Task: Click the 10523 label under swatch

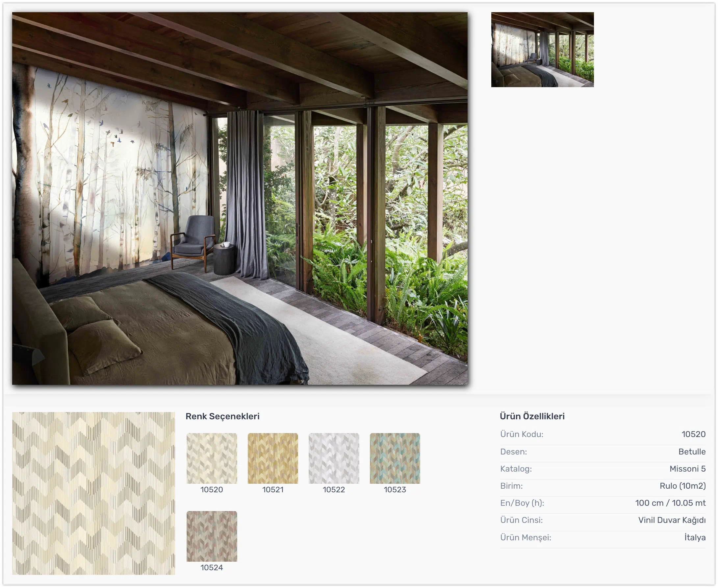Action: pos(395,489)
